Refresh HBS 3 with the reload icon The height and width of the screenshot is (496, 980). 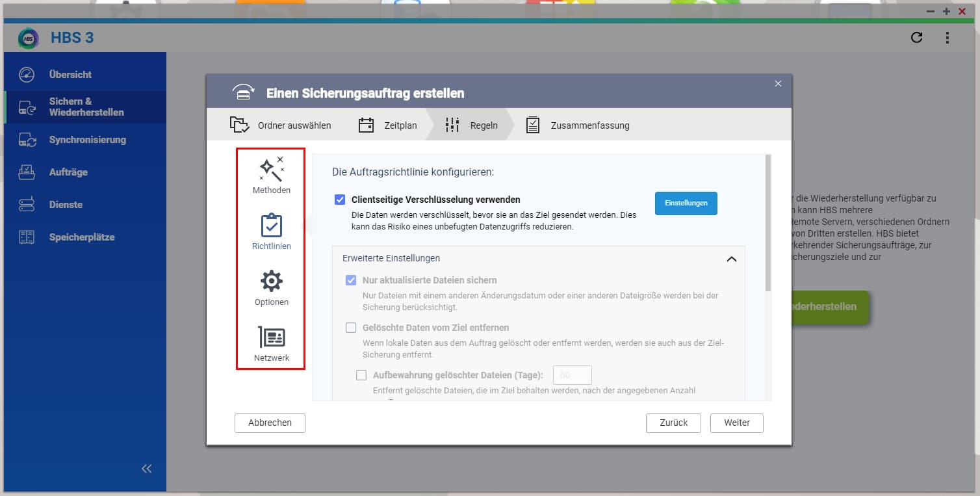click(x=916, y=38)
